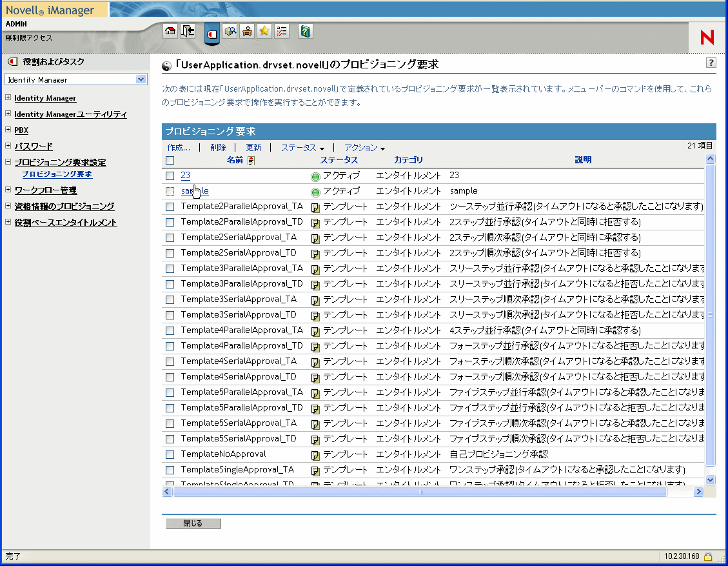Open the View Objects magnifier icon

click(x=230, y=31)
